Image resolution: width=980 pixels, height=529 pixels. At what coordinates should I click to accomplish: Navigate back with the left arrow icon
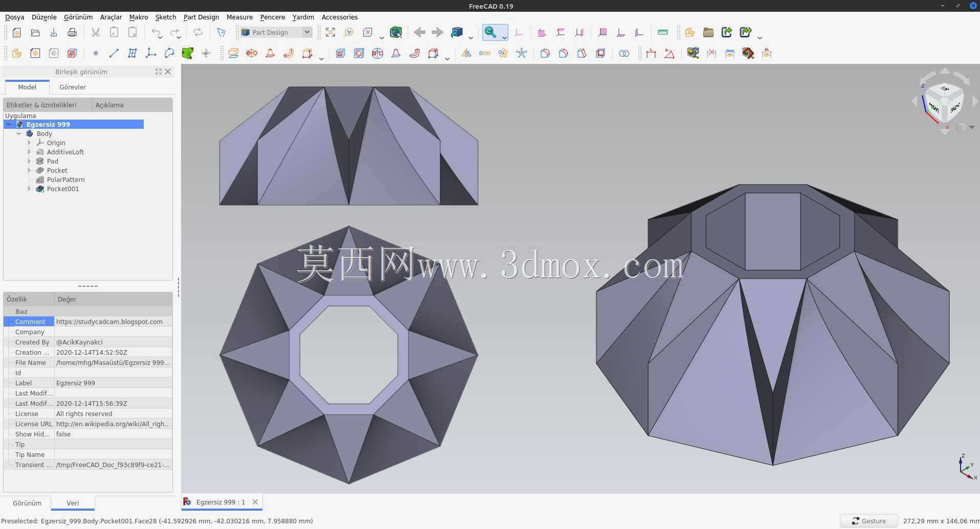419,33
